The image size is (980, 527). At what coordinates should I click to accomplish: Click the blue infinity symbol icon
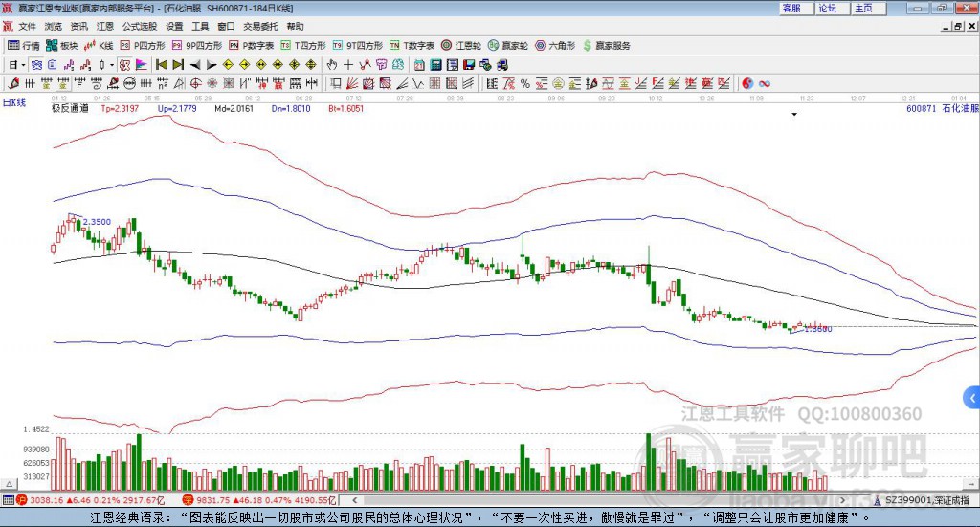765,83
